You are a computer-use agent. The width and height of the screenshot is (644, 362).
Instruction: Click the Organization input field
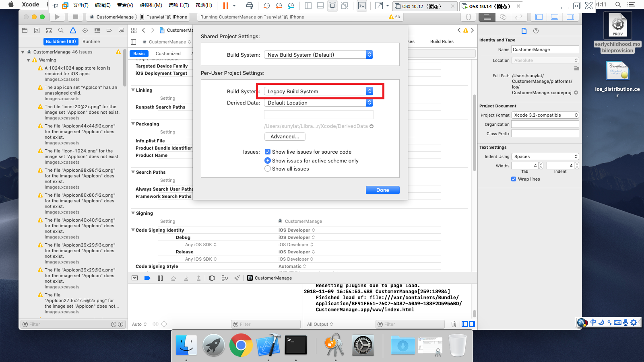[545, 124]
